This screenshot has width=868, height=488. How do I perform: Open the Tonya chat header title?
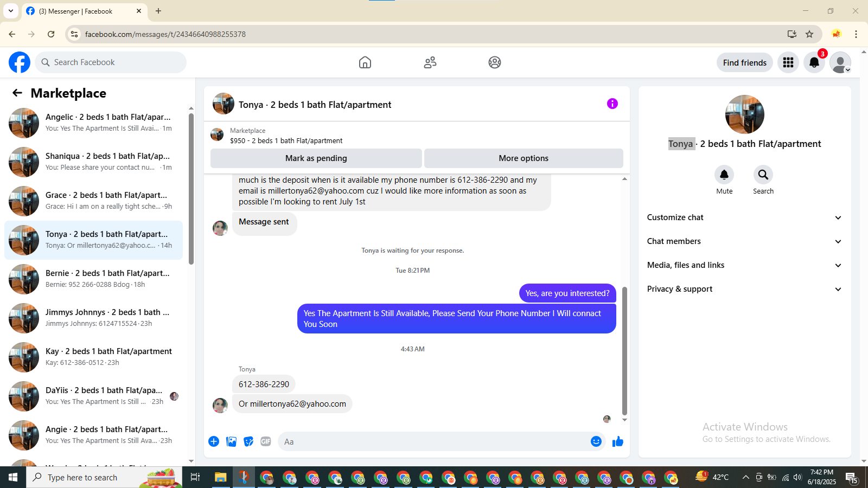click(x=315, y=105)
